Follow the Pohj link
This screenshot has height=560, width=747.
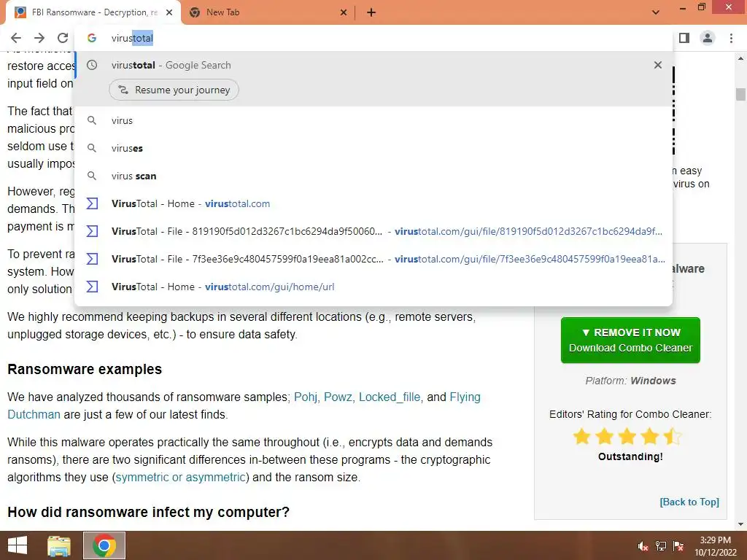click(306, 397)
